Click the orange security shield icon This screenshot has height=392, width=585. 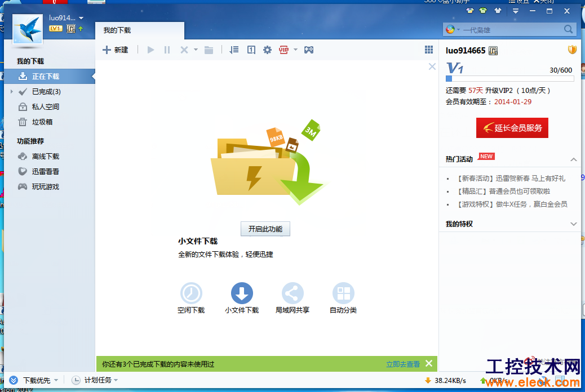click(x=572, y=50)
